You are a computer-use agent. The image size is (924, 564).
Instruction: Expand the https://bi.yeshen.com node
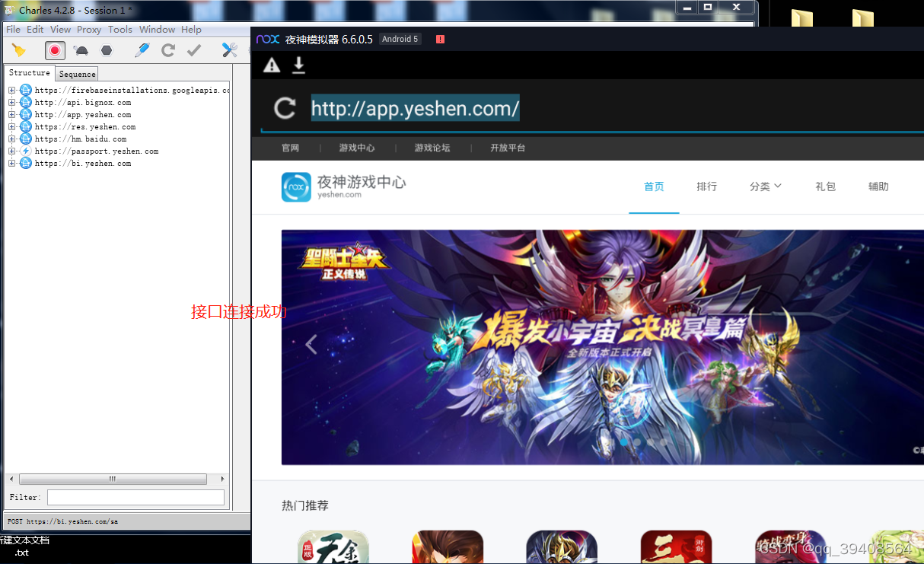coord(12,164)
